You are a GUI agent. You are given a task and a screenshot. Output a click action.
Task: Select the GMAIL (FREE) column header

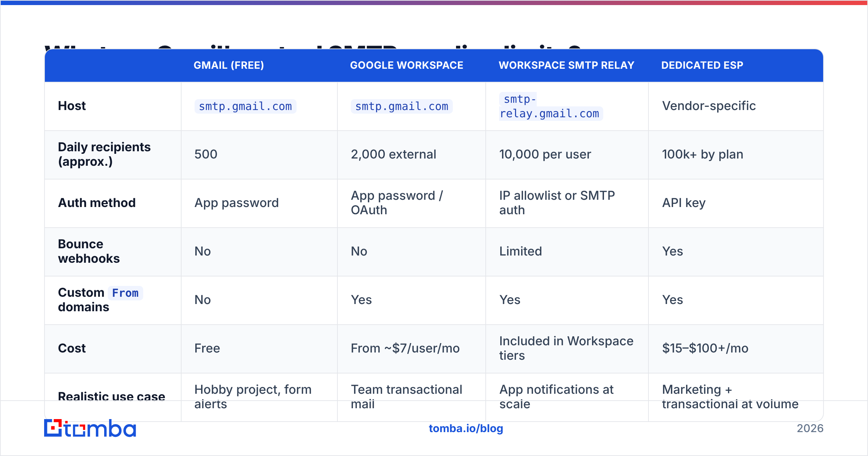(x=229, y=65)
